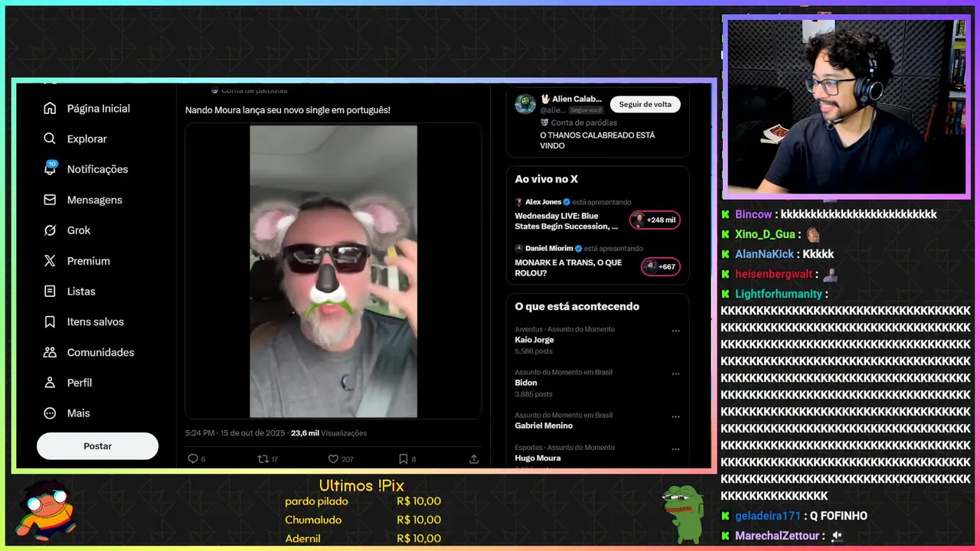This screenshot has height=551, width=980.
Task: Click pardo pilado Pix donor entry
Action: [363, 501]
